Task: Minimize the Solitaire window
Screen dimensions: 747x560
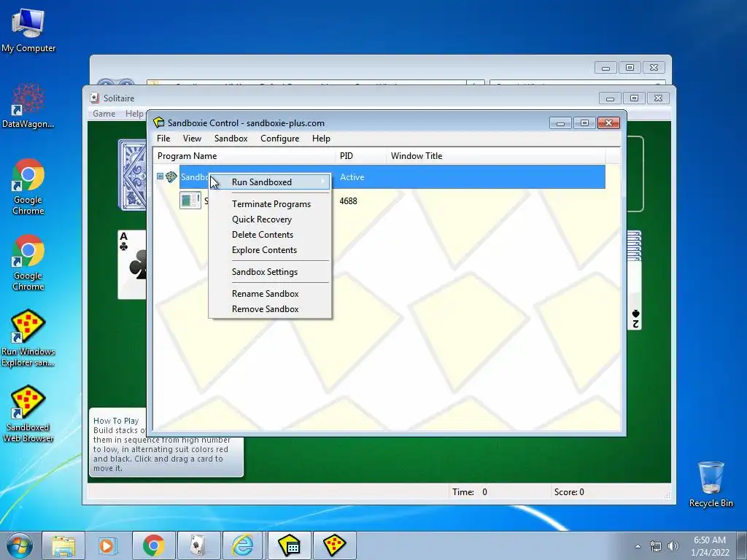Action: [611, 98]
